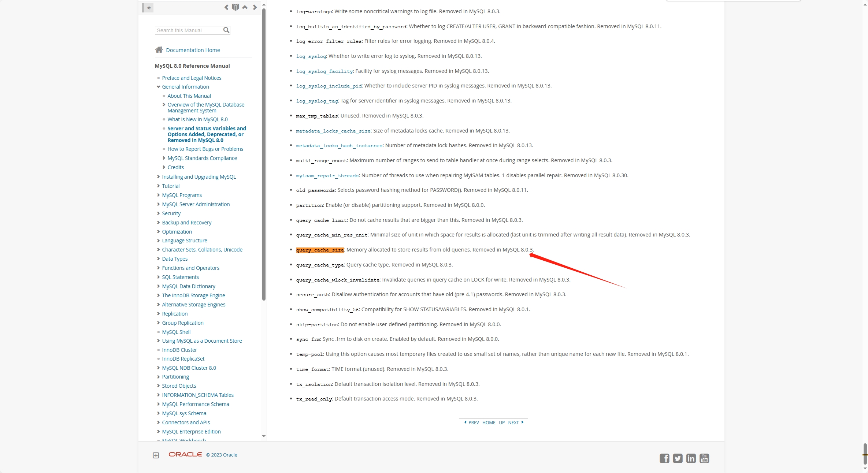The image size is (868, 473).
Task: Open Character Sets, Collations, Unicode
Action: point(202,250)
